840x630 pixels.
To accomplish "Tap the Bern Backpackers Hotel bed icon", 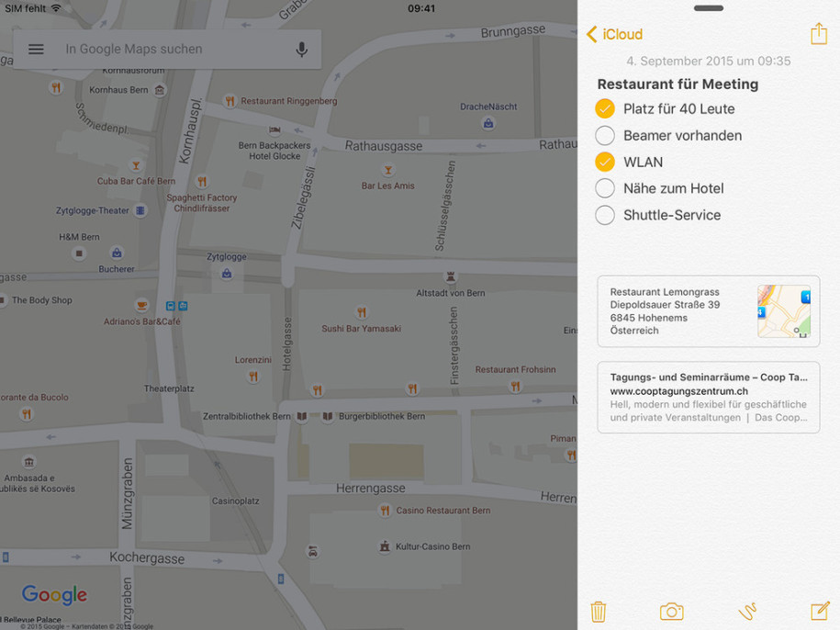I will tap(274, 129).
